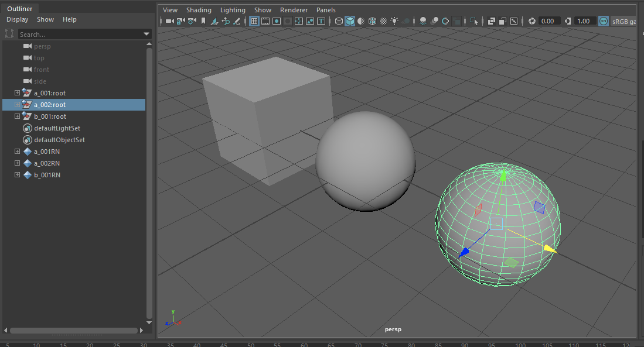Image resolution: width=644 pixels, height=347 pixels.
Task: Toggle the viewport Grid display button
Action: (x=254, y=21)
